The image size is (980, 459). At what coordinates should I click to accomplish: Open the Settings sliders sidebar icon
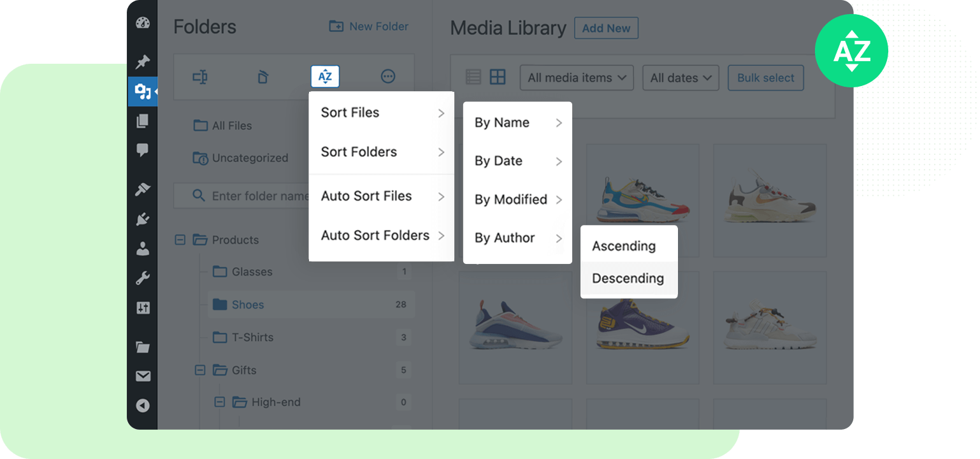click(143, 309)
